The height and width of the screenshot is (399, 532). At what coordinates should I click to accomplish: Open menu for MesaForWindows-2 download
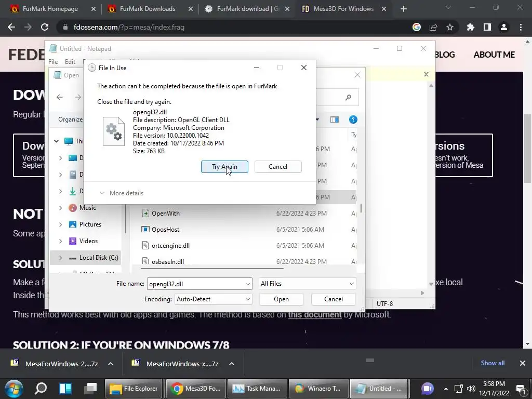pos(111,364)
